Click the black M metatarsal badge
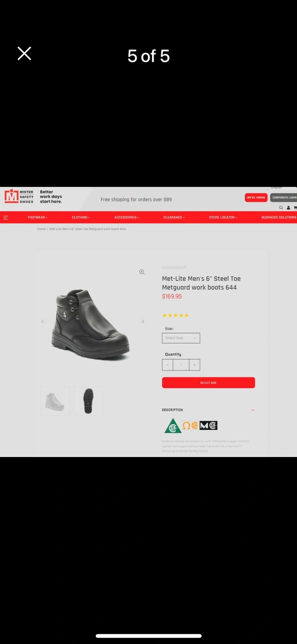 coord(208,426)
